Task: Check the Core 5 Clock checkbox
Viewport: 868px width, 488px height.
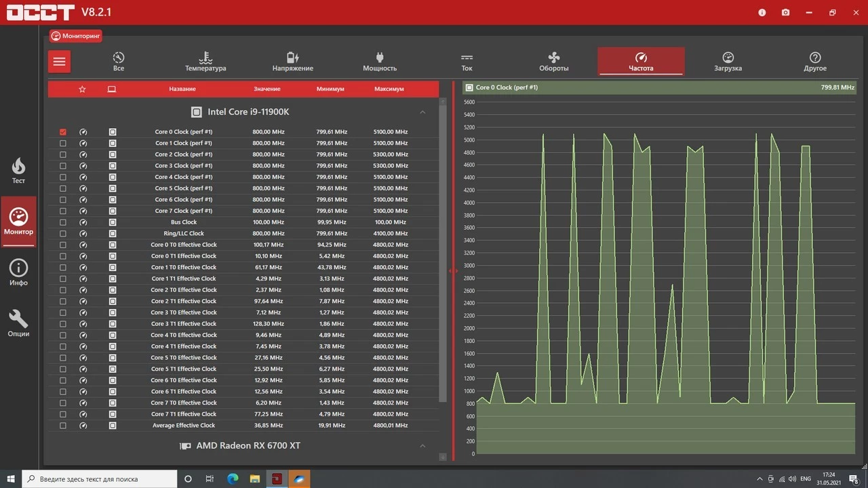Action: click(63, 188)
